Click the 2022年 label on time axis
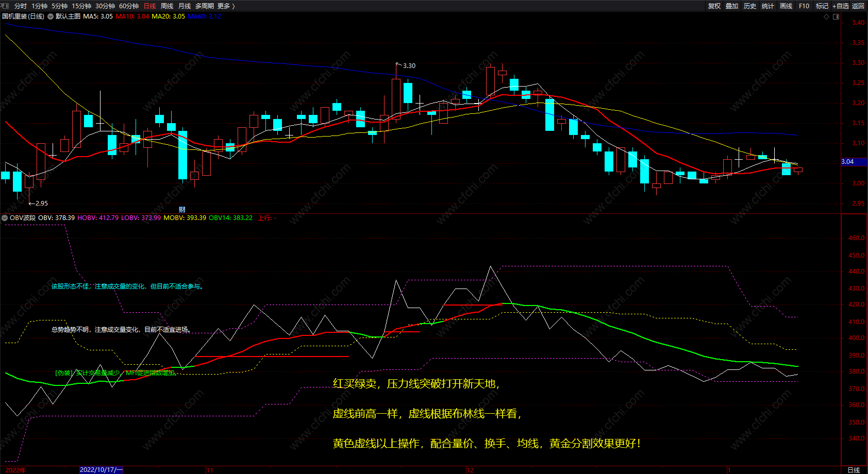The height and width of the screenshot is (474, 868). (16, 470)
